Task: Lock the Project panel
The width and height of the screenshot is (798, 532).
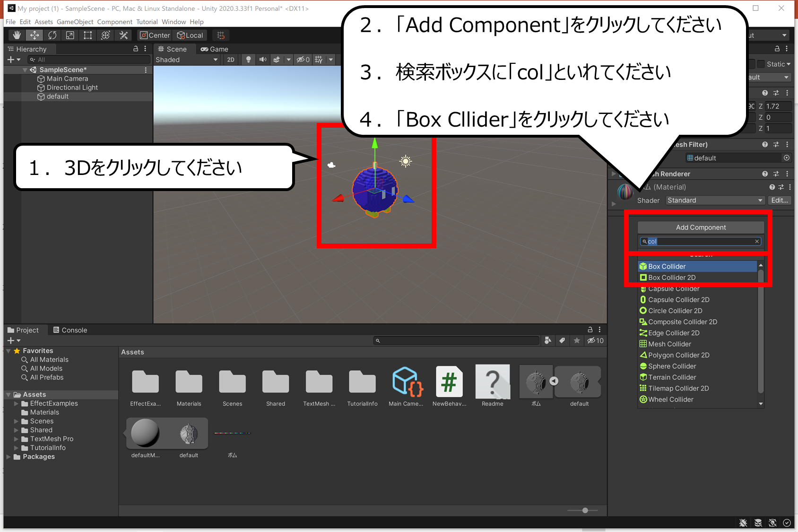Action: (590, 330)
